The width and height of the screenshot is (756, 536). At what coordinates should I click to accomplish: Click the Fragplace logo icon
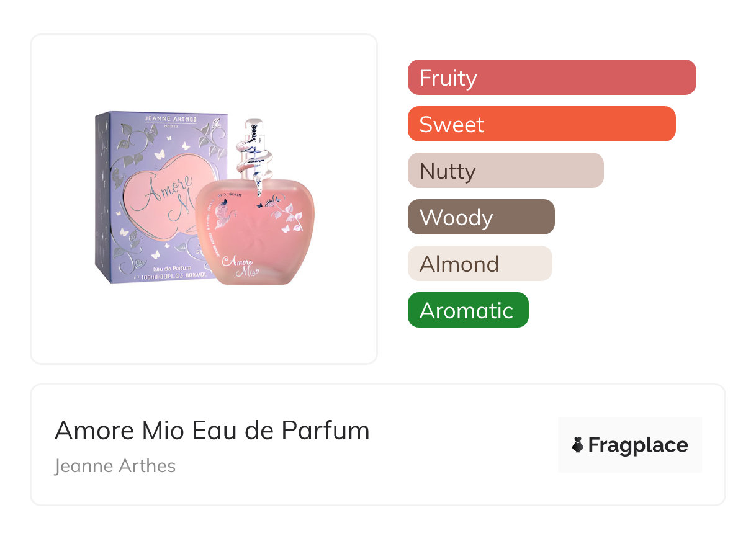pyautogui.click(x=578, y=445)
